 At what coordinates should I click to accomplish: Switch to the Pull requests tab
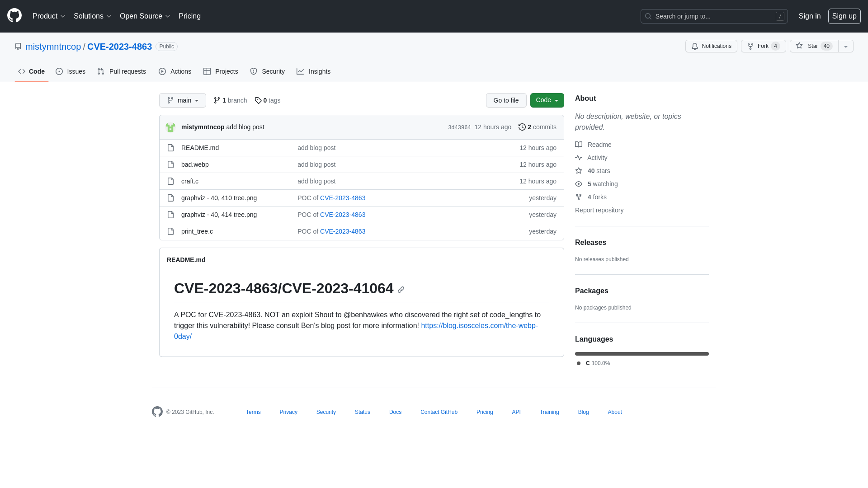122,71
